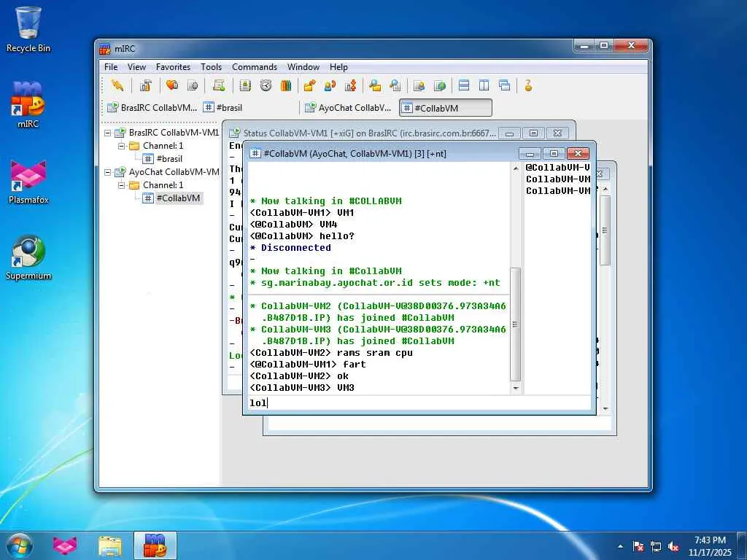This screenshot has width=747, height=560.
Task: Switch to the AyoChat CollabV switchbar button
Action: (349, 108)
